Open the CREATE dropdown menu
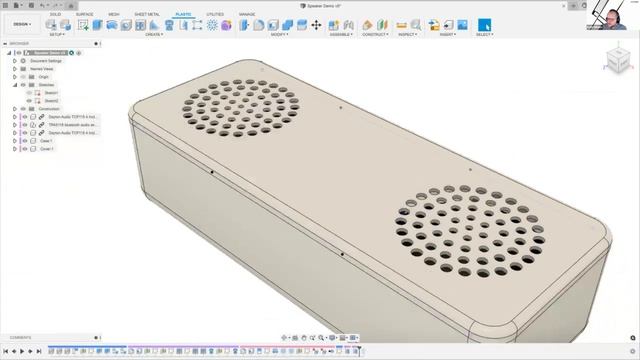 (x=154, y=35)
